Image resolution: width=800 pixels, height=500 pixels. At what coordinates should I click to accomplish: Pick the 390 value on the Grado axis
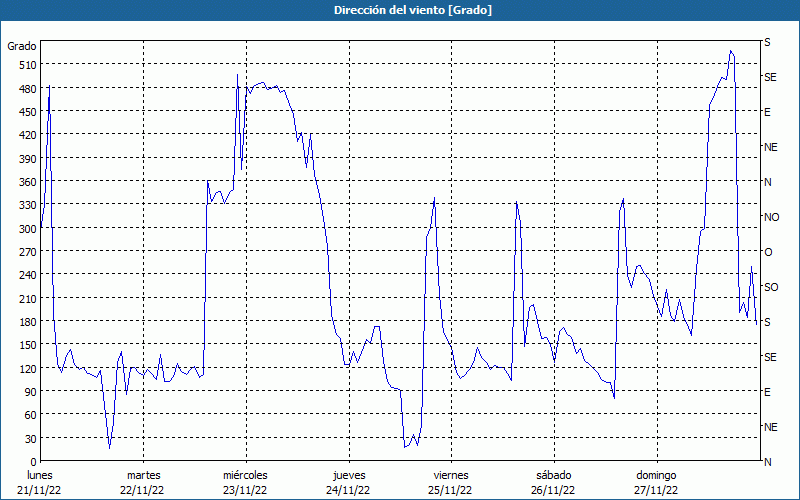click(x=27, y=159)
